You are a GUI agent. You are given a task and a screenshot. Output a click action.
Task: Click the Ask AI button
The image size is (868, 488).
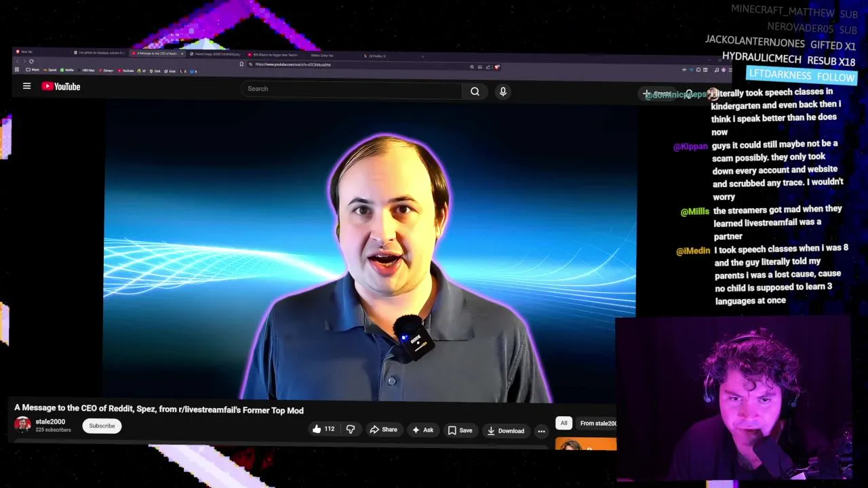click(x=422, y=430)
